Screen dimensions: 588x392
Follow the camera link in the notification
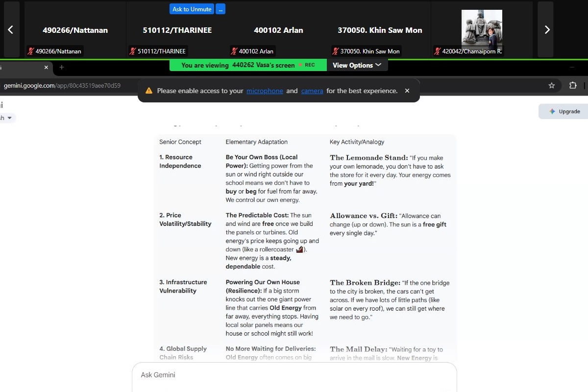(x=312, y=91)
